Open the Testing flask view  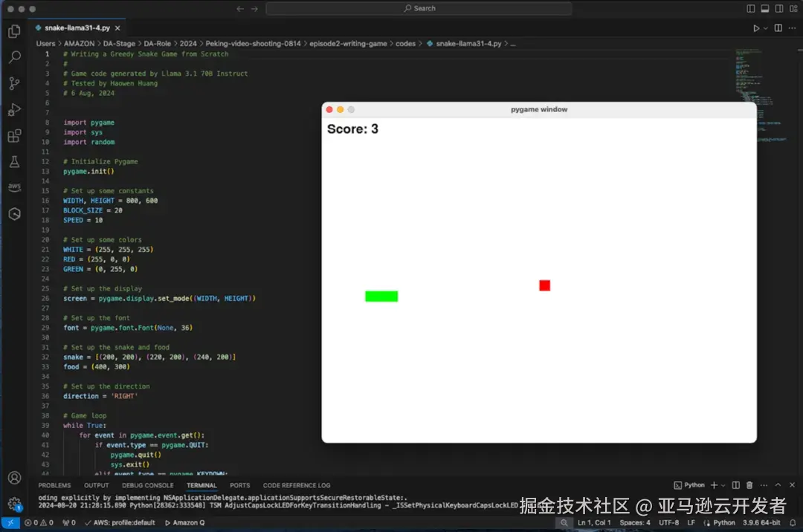(14, 162)
